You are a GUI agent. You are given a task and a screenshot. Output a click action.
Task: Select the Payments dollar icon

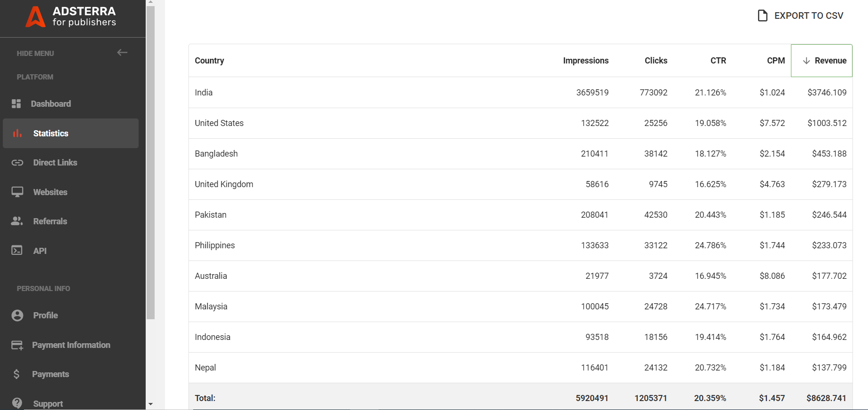pyautogui.click(x=17, y=374)
